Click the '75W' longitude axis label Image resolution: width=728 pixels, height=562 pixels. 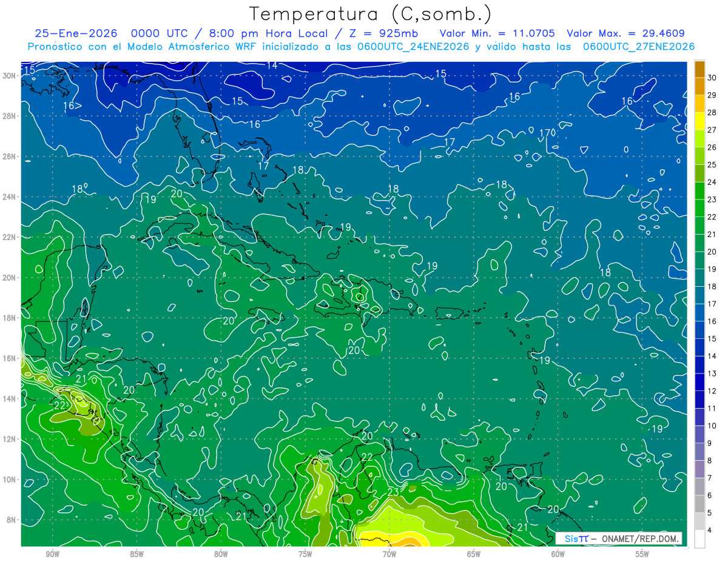(305, 554)
